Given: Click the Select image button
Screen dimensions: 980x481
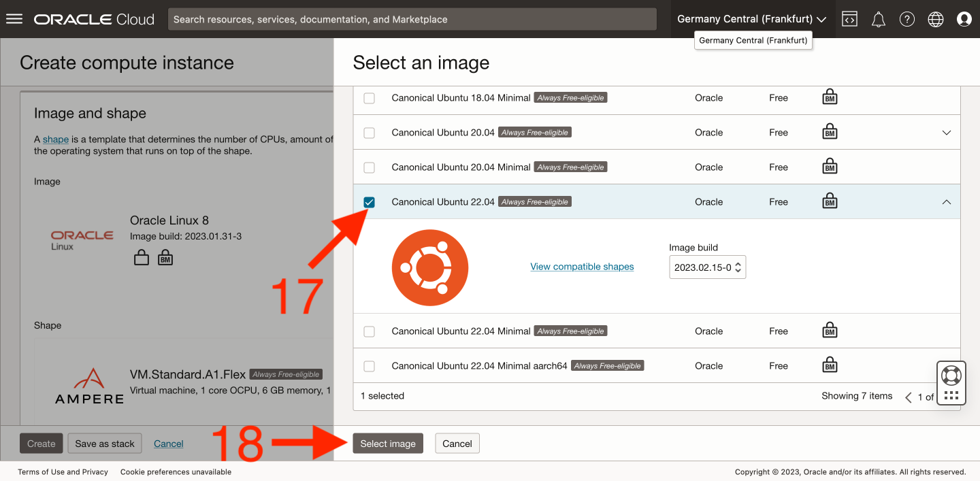Looking at the screenshot, I should point(388,444).
